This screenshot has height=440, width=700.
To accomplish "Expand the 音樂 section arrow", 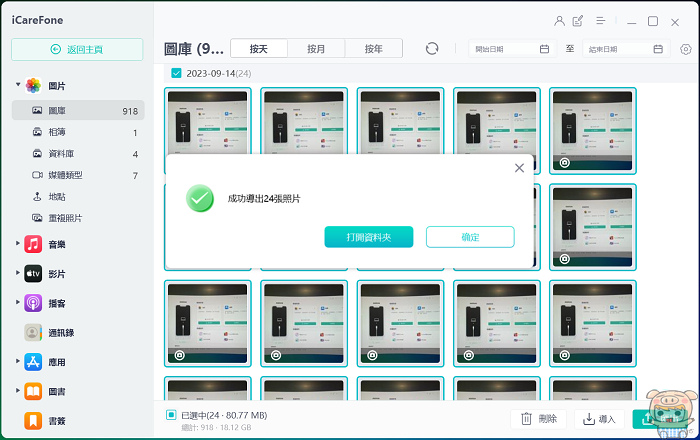I will 18,243.
